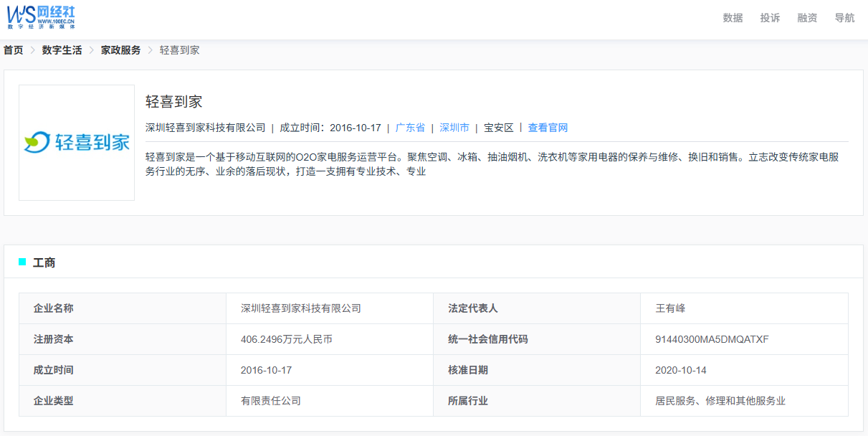Click the 轻喜到家 company logo thumbnail

pyautogui.click(x=77, y=143)
